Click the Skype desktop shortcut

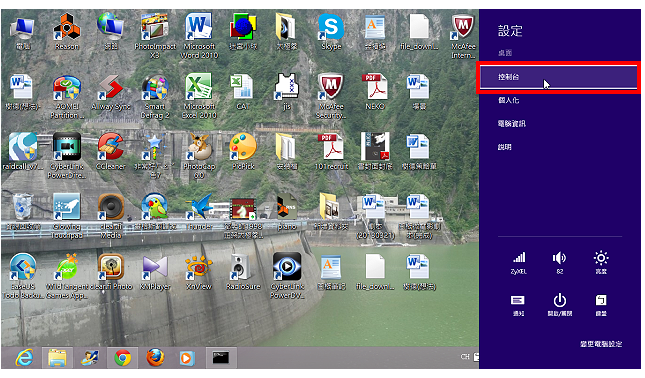click(331, 32)
